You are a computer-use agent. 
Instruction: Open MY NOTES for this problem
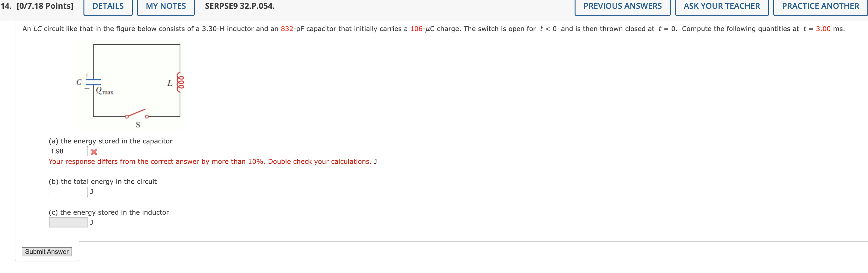(x=166, y=6)
